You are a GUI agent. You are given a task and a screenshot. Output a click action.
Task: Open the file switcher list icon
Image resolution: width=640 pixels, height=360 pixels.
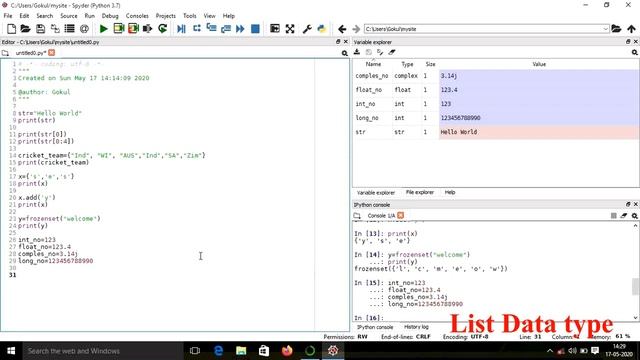(x=69, y=29)
